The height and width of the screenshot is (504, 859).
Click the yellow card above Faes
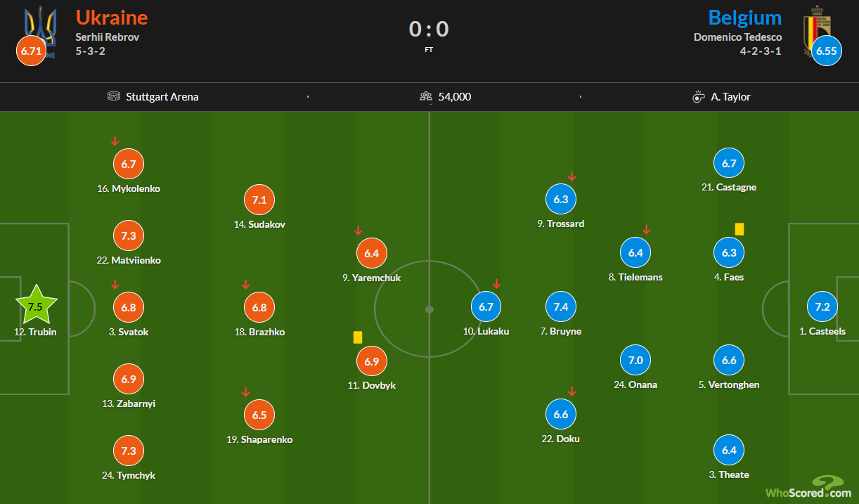point(739,229)
